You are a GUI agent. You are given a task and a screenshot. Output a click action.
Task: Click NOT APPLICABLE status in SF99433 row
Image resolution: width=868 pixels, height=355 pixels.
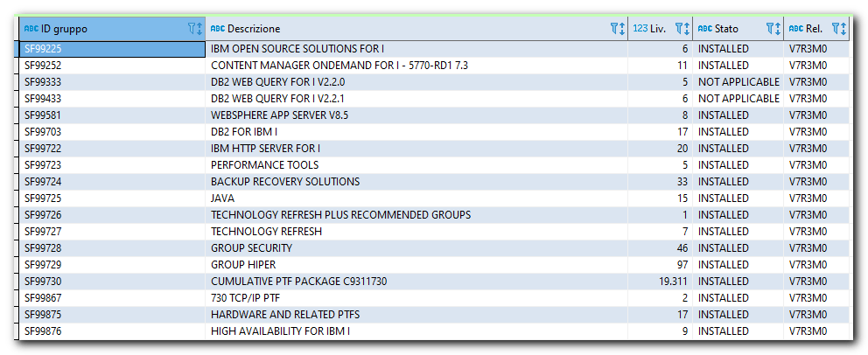(738, 99)
